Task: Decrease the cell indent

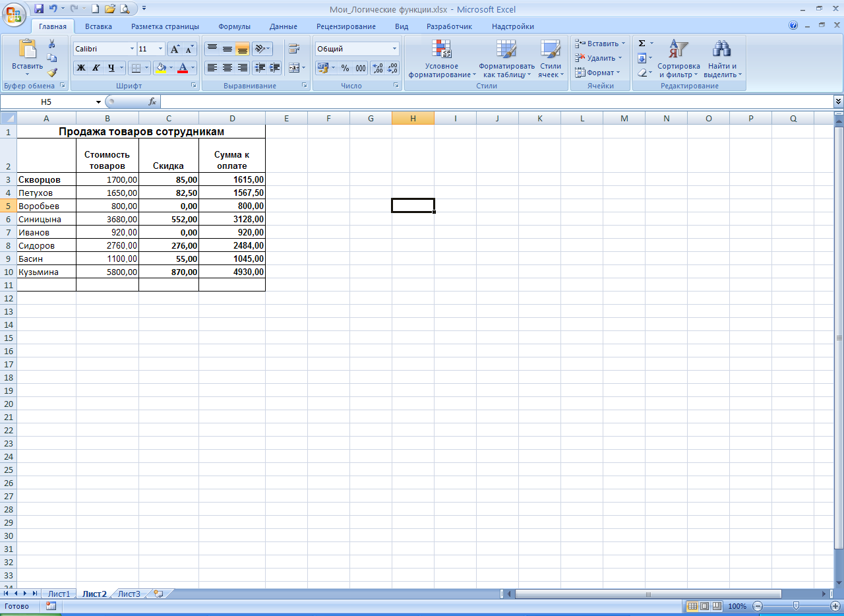Action: click(x=259, y=67)
